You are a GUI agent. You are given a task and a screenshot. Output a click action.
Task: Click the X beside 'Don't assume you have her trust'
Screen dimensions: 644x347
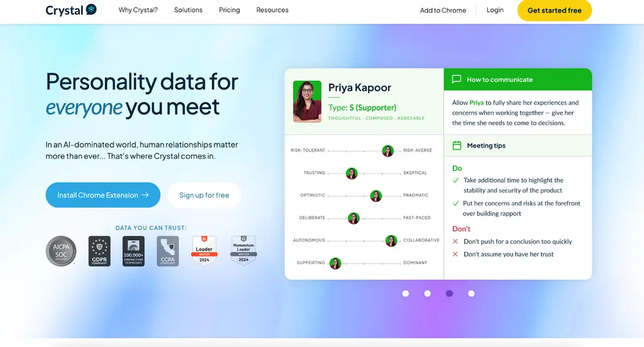(x=455, y=254)
